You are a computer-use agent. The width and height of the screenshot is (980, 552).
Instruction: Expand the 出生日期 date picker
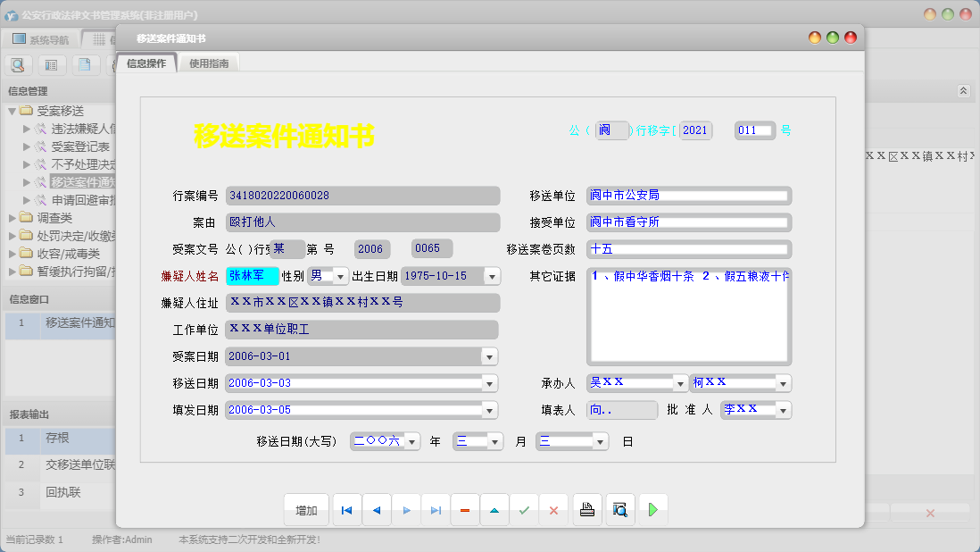pyautogui.click(x=492, y=277)
